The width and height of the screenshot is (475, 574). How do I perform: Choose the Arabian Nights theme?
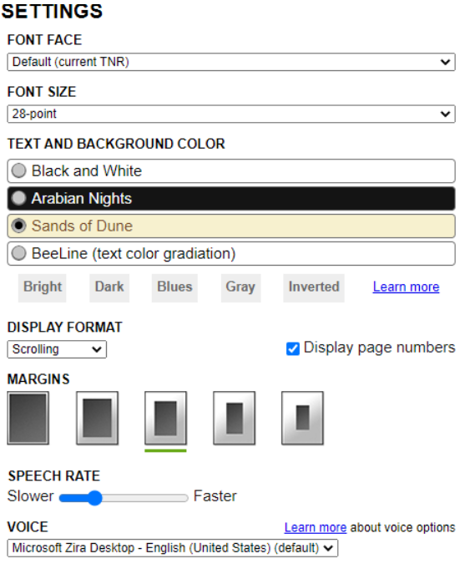tap(231, 198)
